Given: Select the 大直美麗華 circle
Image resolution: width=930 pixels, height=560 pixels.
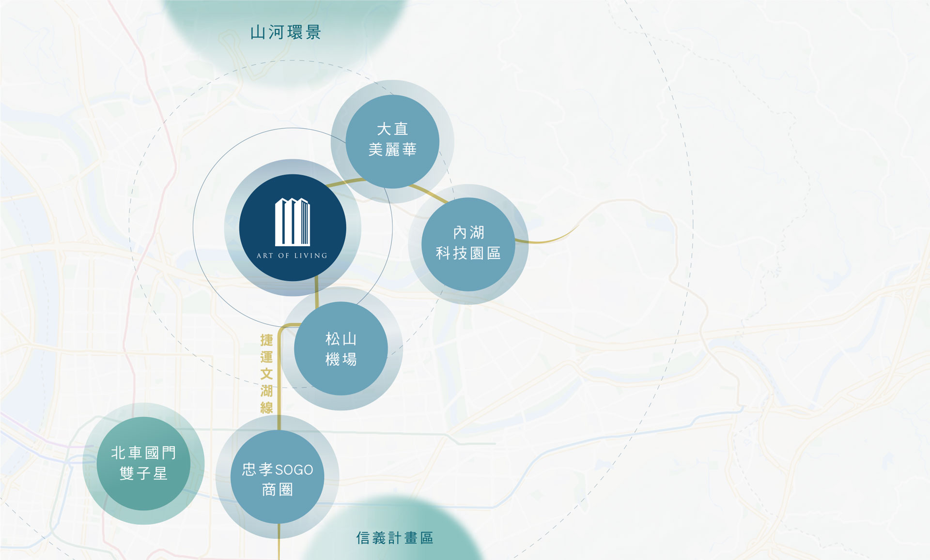Looking at the screenshot, I should point(392,141).
